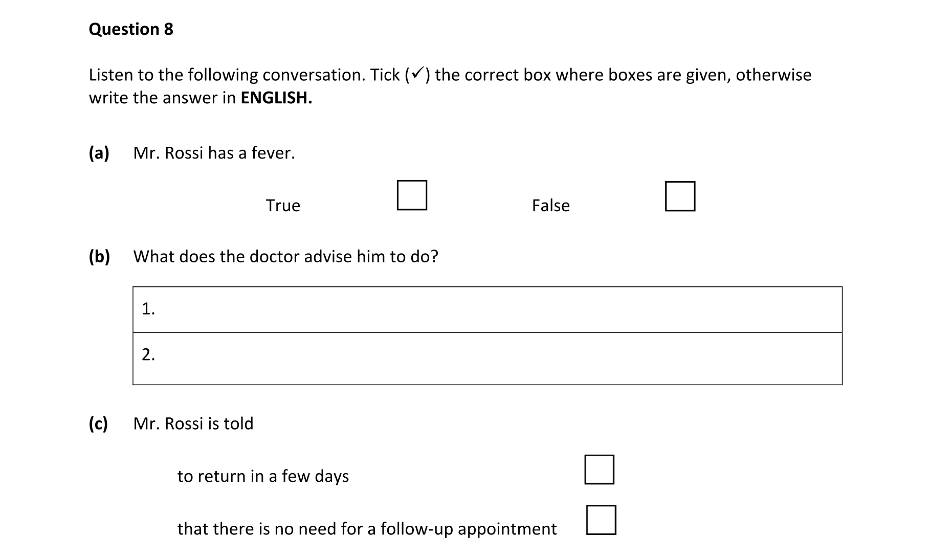Tick the True checkbox
This screenshot has width=930, height=560.
click(412, 195)
